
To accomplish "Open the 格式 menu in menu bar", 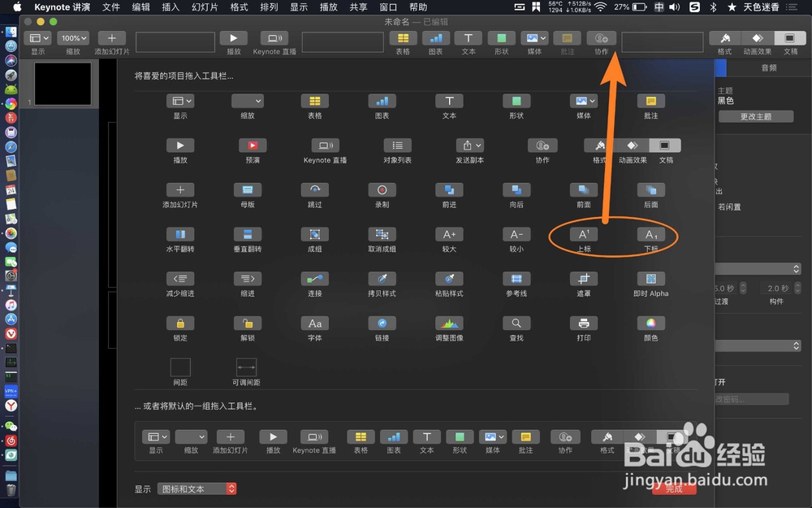I will click(239, 7).
